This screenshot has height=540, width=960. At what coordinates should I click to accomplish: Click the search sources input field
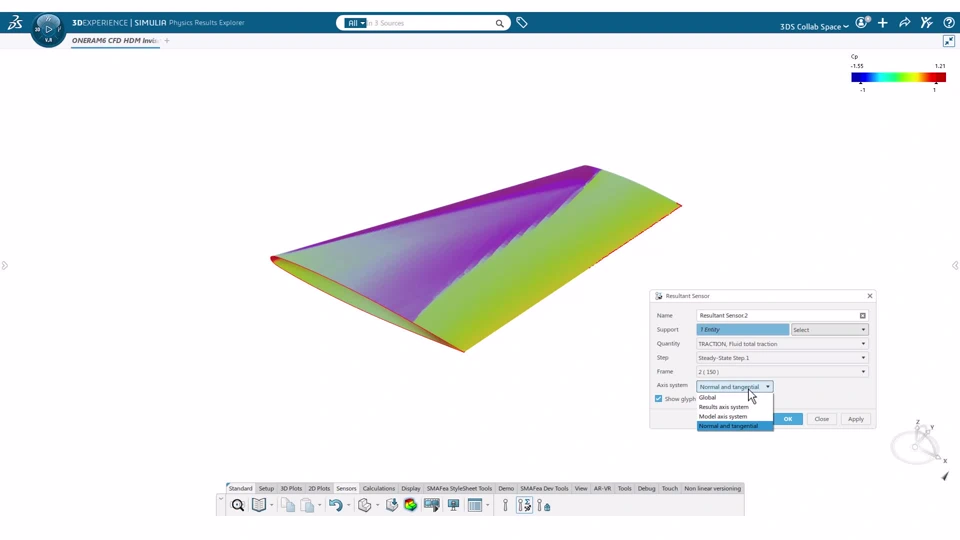[x=430, y=23]
